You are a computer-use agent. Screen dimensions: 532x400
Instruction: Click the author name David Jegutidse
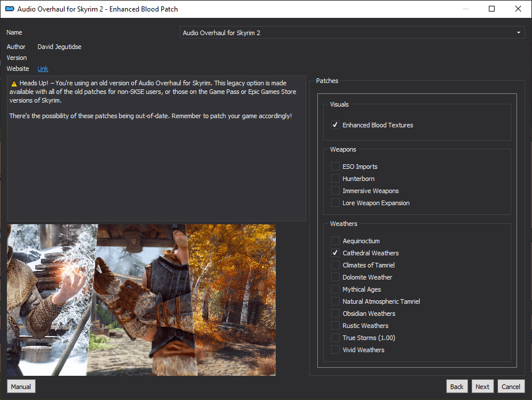click(x=59, y=47)
